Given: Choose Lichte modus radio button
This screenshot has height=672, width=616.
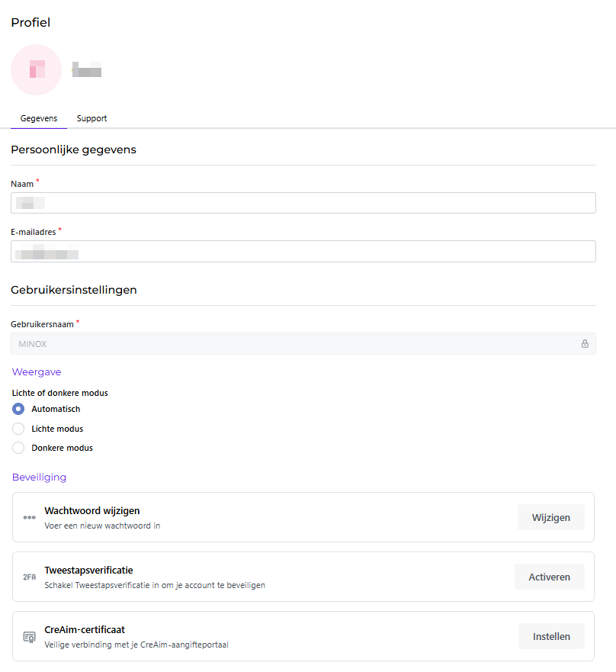Looking at the screenshot, I should (18, 429).
